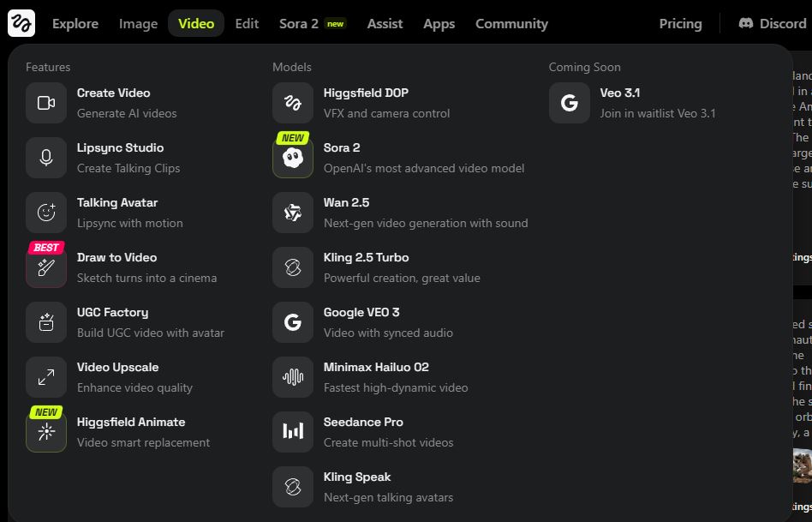Select the Lipsync Studio microphone icon

[46, 159]
